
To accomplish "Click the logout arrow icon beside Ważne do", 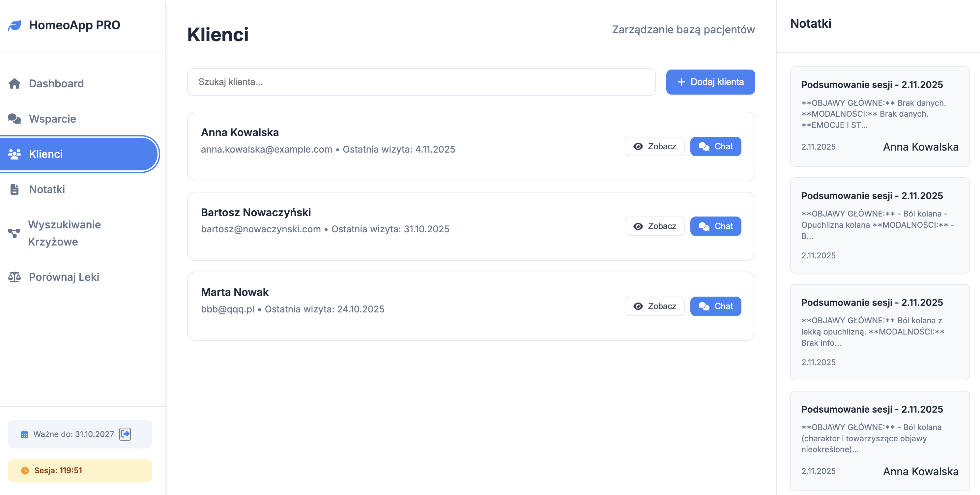I will 125,434.
